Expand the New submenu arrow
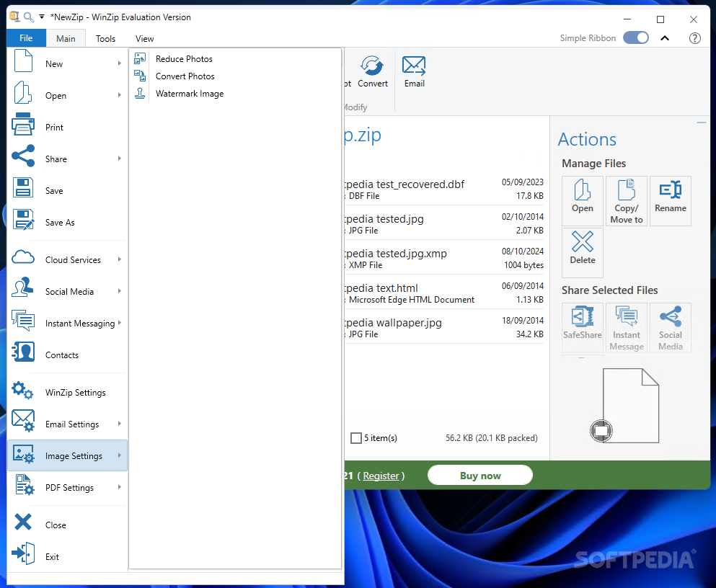 pyautogui.click(x=120, y=63)
